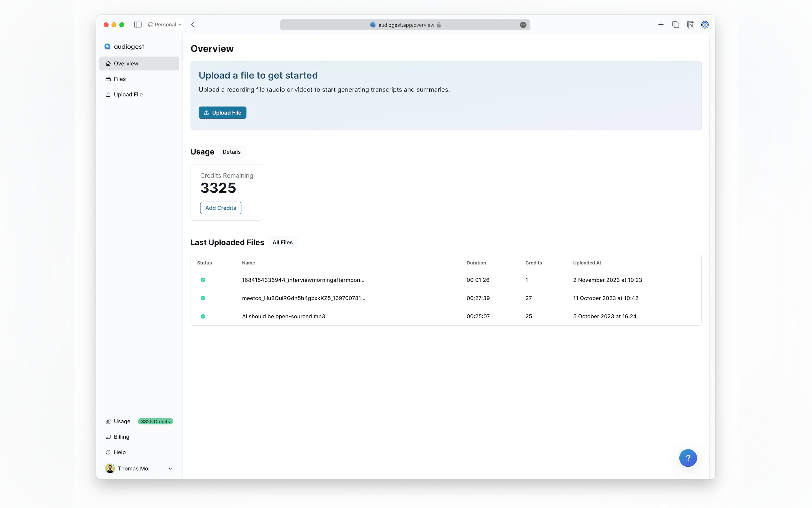Image resolution: width=812 pixels, height=508 pixels.
Task: Click the new tab plus icon
Action: 660,25
